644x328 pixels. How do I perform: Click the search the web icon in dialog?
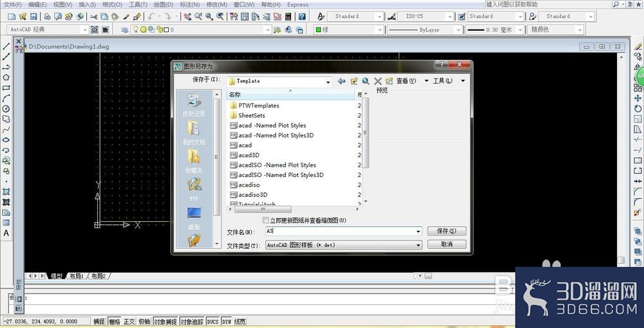366,81
